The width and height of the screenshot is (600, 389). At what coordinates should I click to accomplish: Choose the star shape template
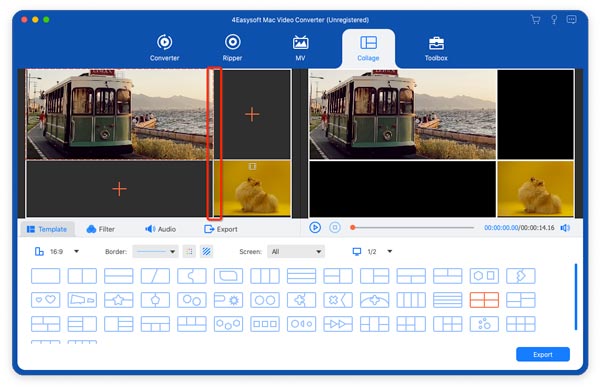119,299
